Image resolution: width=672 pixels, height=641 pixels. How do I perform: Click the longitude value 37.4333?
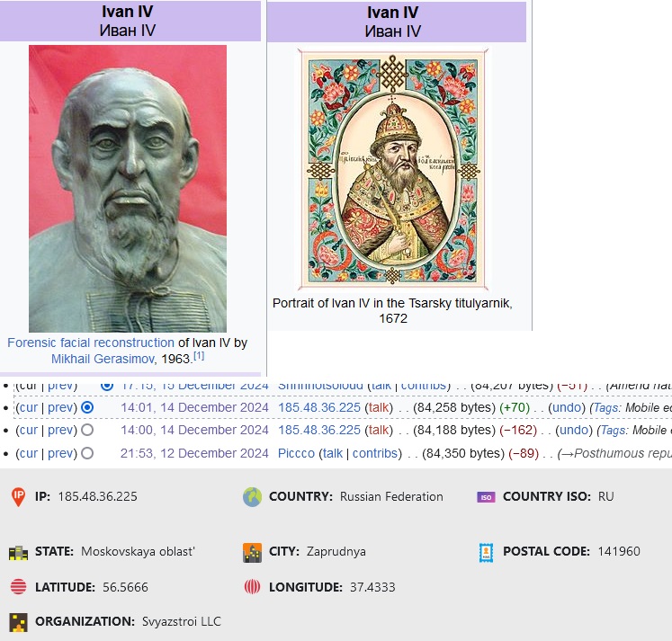point(372,587)
